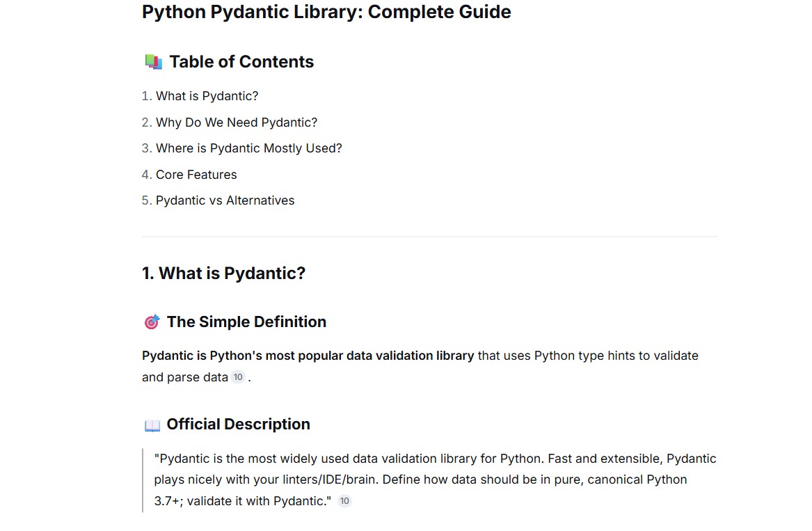Viewport: 812px width, 531px height.
Task: Click 'The Simple Definition' heading
Action: pyautogui.click(x=246, y=322)
